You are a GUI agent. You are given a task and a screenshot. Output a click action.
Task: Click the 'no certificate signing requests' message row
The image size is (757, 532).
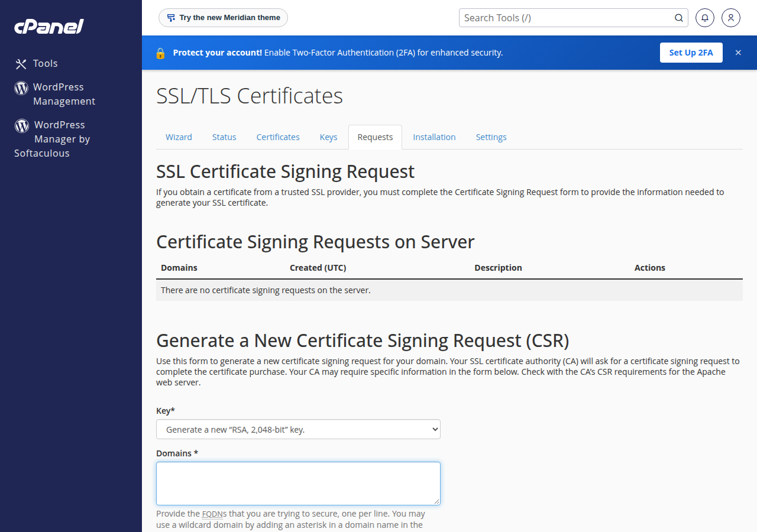click(449, 290)
